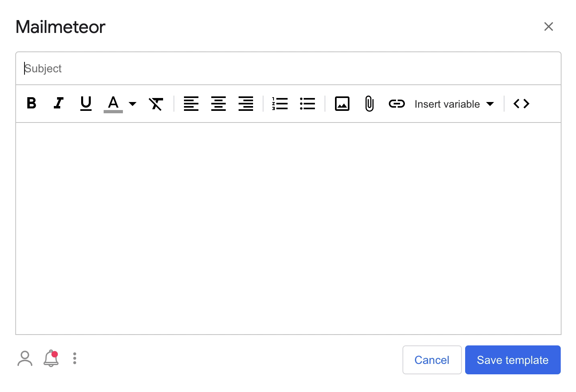Open the account profile icon
The width and height of the screenshot is (576, 392).
(25, 358)
